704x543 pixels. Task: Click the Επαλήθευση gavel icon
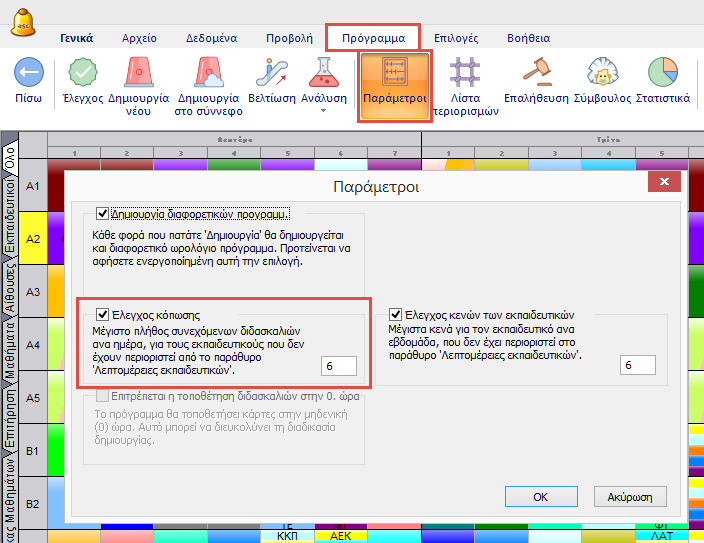tap(537, 73)
